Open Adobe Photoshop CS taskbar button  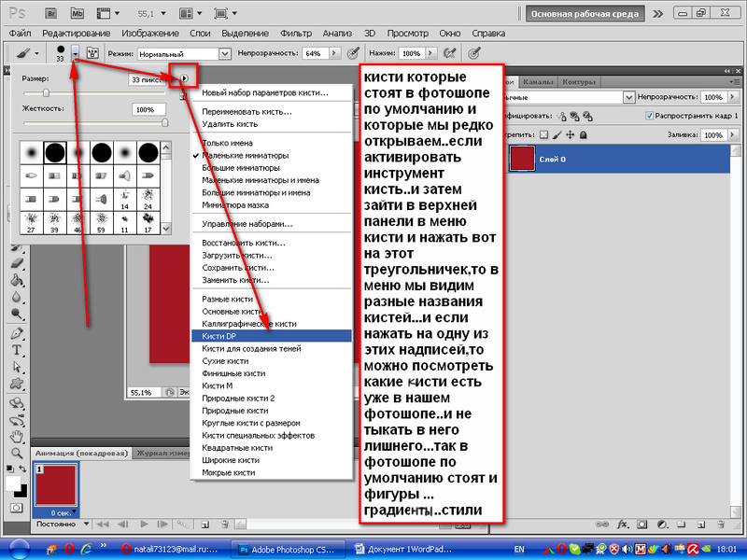point(289,549)
